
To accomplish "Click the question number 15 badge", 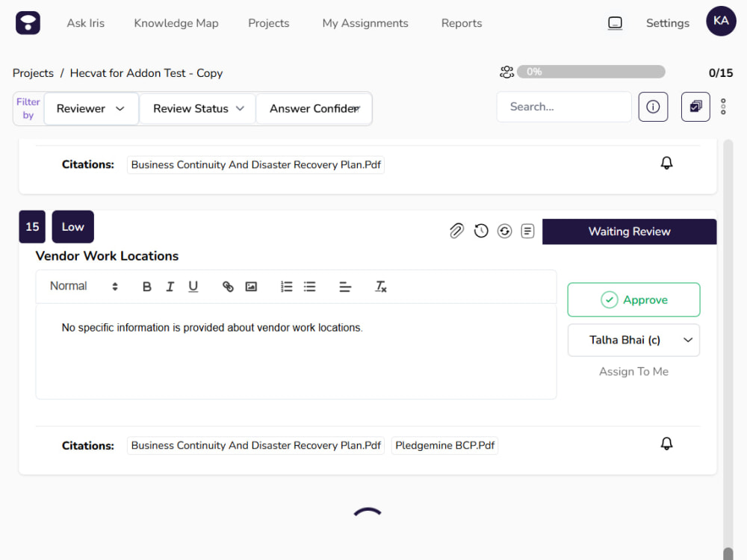I will [x=32, y=227].
